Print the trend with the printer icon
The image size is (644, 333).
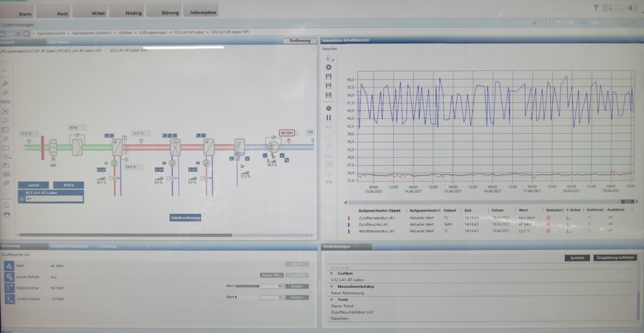coord(329,183)
